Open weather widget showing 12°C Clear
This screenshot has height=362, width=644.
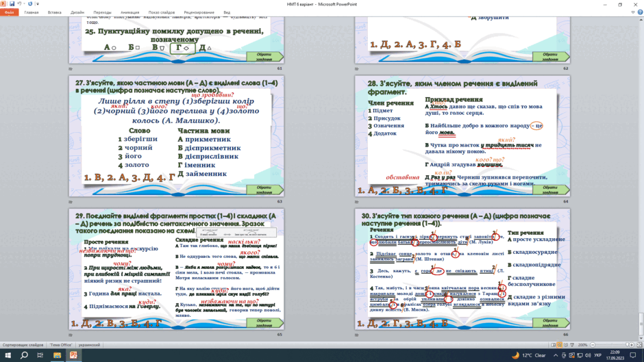(x=529, y=355)
